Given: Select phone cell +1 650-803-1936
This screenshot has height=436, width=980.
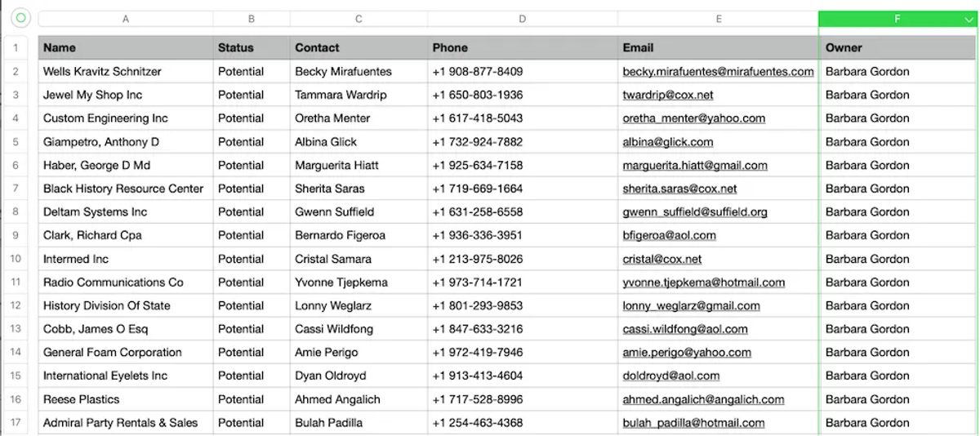Looking at the screenshot, I should 523,95.
